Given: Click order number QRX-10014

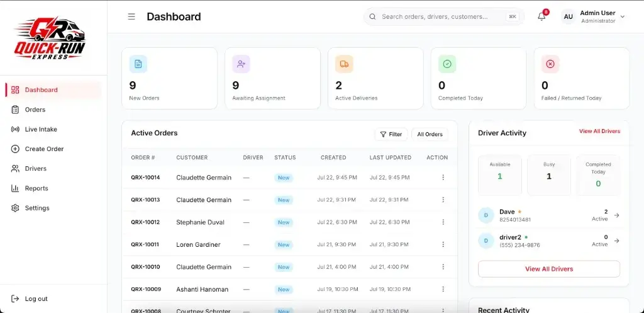Looking at the screenshot, I should point(145,177).
